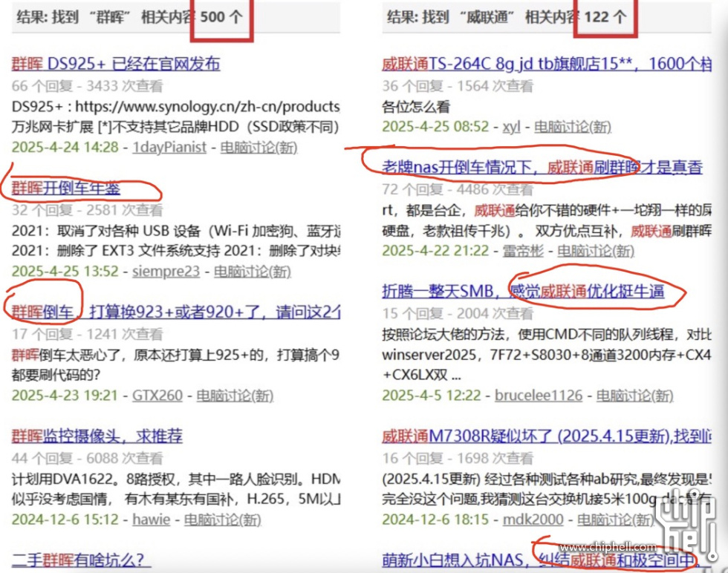The width and height of the screenshot is (728, 573).
Task: Open the 威联通TS-264C 8g thread
Action: [547, 64]
